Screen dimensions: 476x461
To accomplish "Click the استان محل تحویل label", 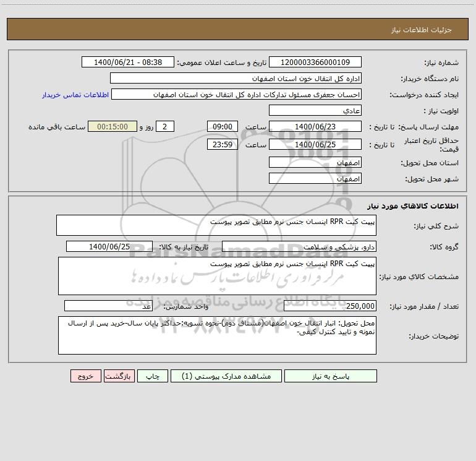I will coord(430,163).
